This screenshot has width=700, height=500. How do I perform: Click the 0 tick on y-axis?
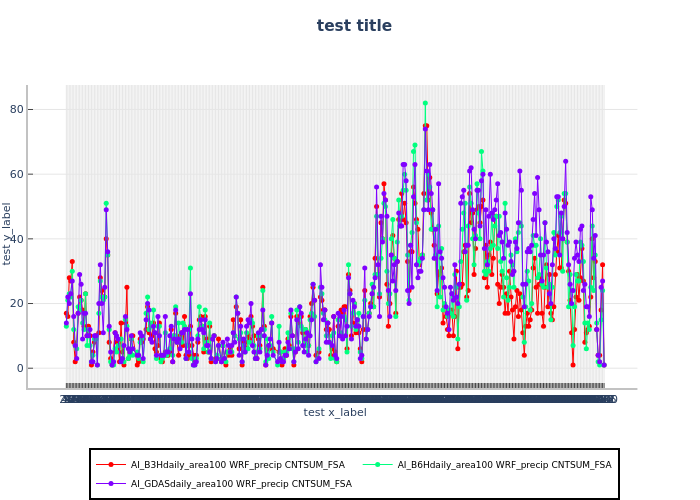pyautogui.click(x=47, y=368)
